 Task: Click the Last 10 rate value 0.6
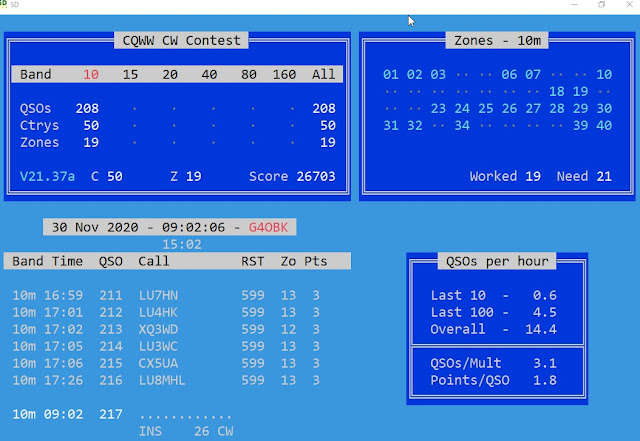(x=544, y=295)
